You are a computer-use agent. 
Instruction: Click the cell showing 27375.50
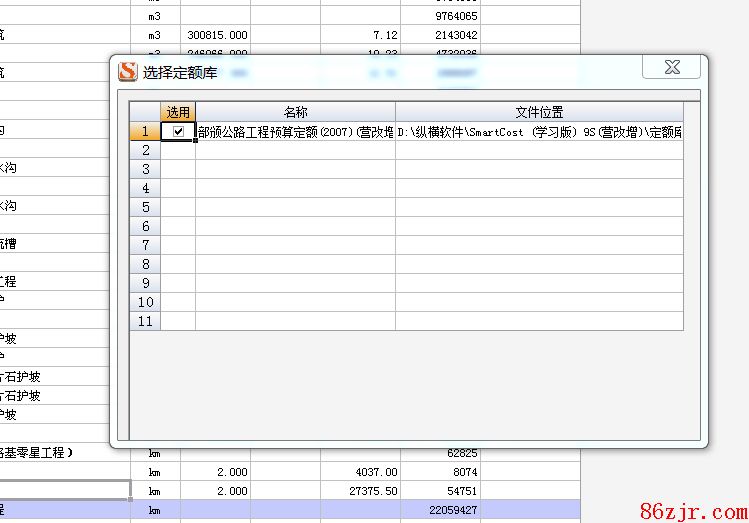tap(360, 491)
